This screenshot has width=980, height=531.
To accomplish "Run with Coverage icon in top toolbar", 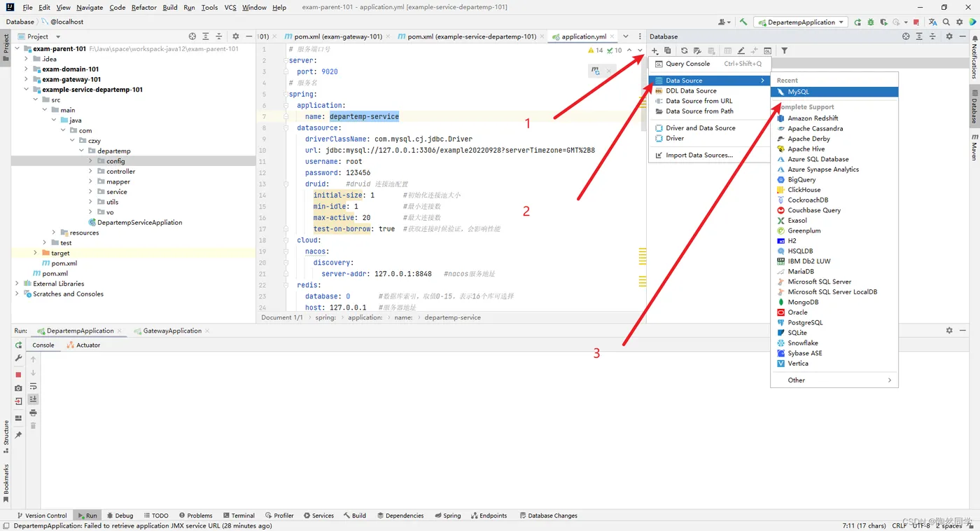I will pyautogui.click(x=884, y=22).
